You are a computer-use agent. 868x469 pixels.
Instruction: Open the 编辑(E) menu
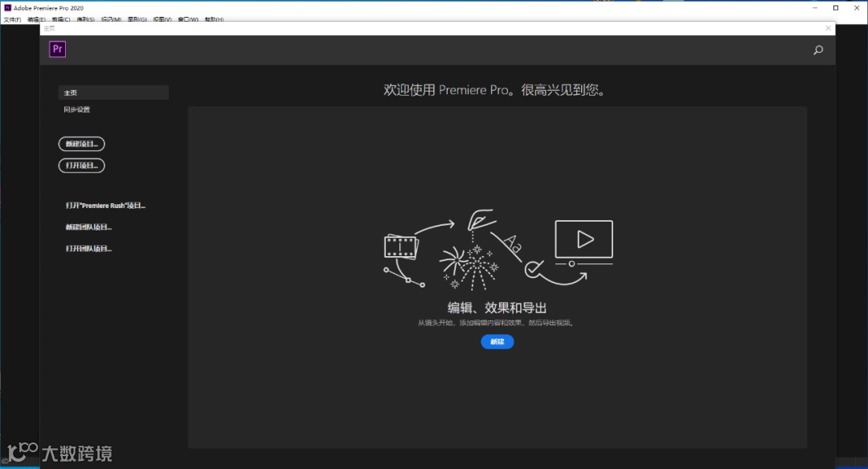point(36,19)
